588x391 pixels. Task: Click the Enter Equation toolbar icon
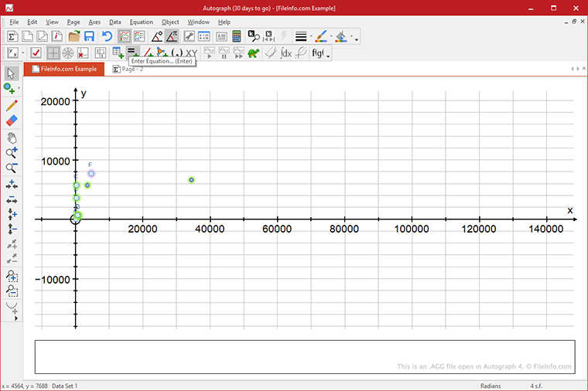point(133,53)
